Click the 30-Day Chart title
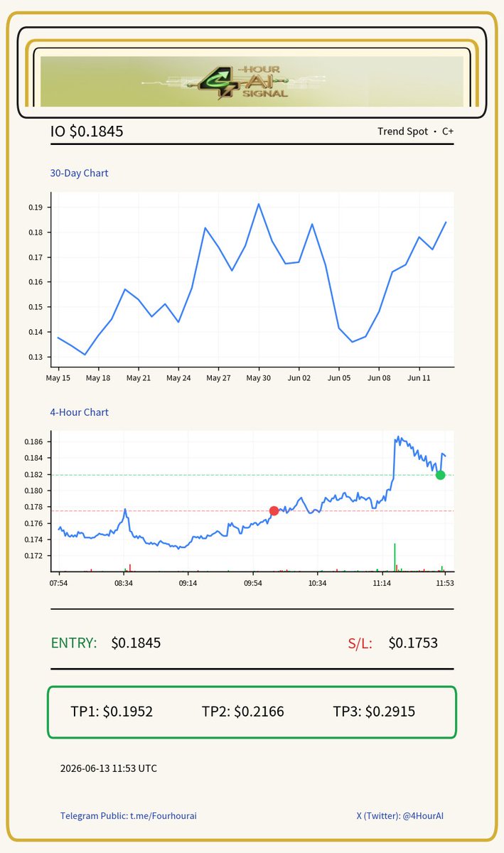 (x=79, y=173)
